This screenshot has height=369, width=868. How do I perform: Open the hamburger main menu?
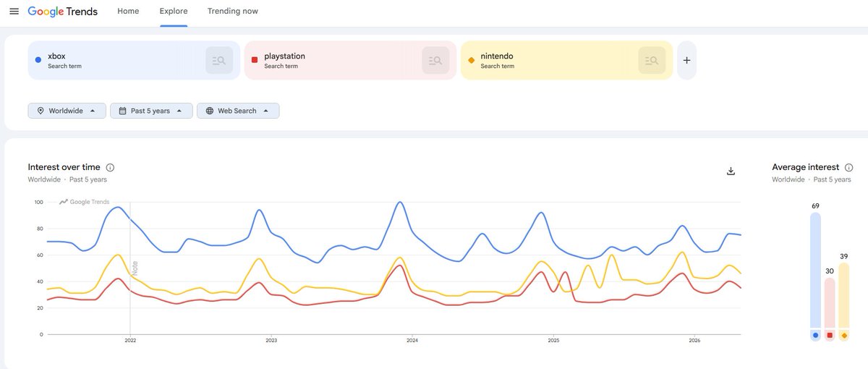click(14, 12)
